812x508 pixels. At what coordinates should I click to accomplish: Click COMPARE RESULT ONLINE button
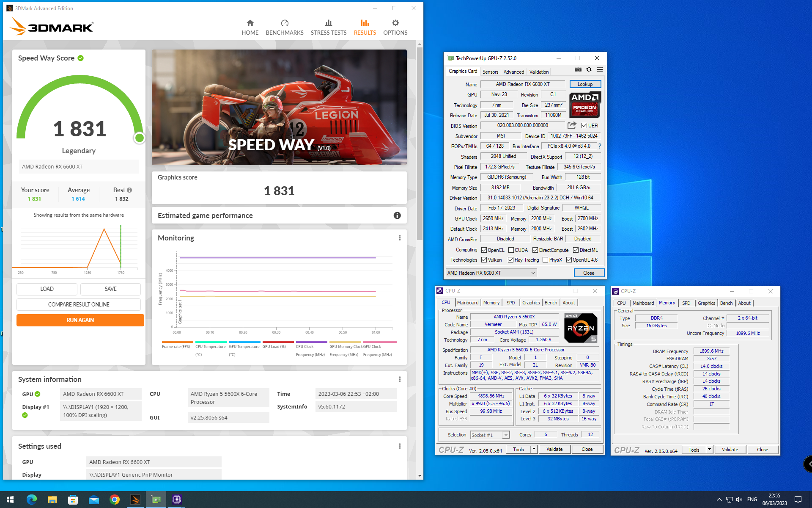(79, 304)
